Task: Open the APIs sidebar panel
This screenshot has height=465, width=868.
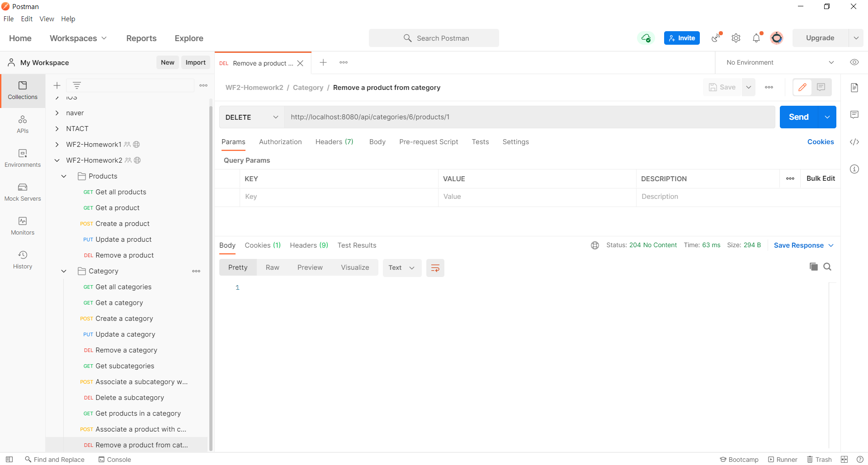Action: [23, 125]
